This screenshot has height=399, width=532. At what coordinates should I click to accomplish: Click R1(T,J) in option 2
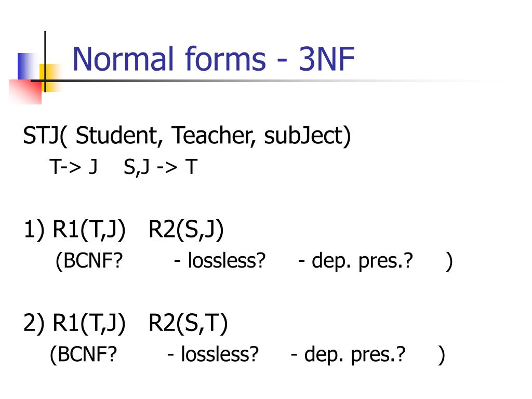pos(89,323)
